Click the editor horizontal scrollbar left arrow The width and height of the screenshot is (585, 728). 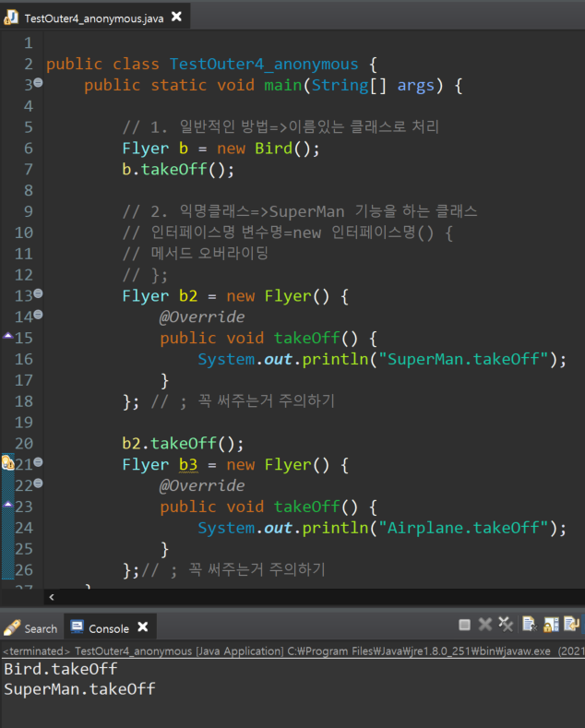point(52,597)
